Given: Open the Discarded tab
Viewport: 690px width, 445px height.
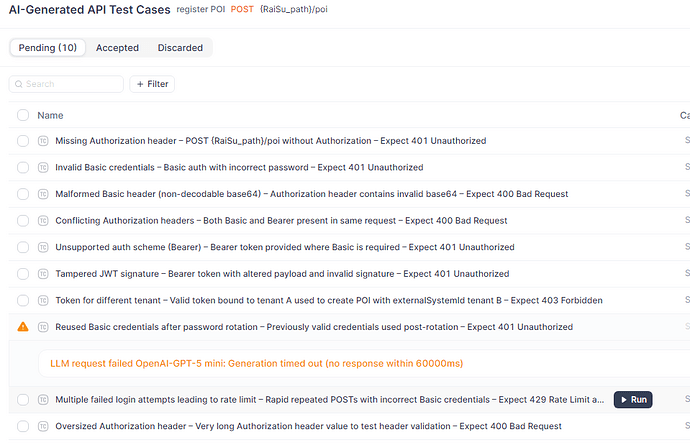Looking at the screenshot, I should (x=180, y=48).
